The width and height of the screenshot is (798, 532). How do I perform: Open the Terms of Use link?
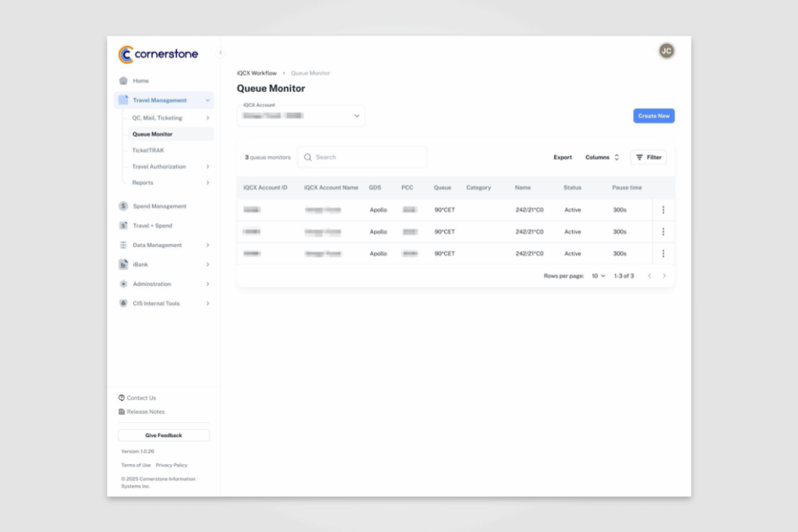[136, 465]
